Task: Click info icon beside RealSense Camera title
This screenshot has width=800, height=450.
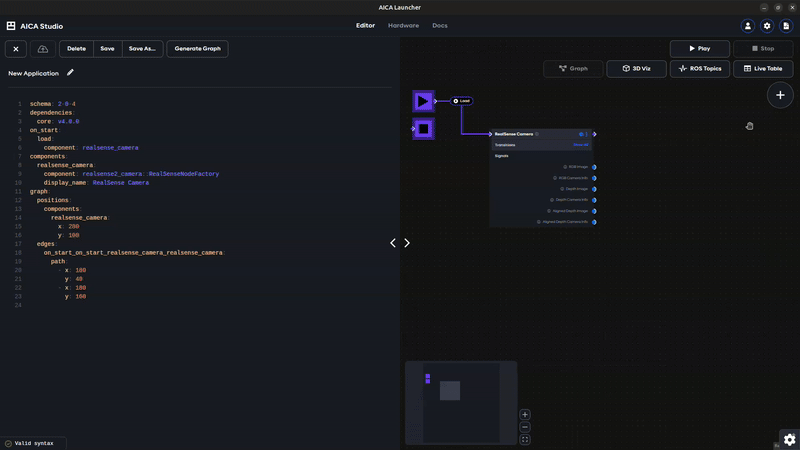Action: point(537,134)
